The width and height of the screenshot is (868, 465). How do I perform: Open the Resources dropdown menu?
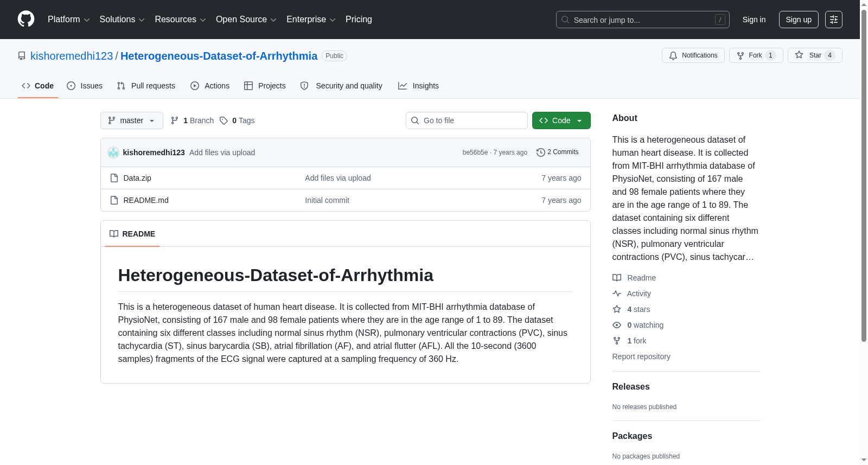(x=180, y=20)
